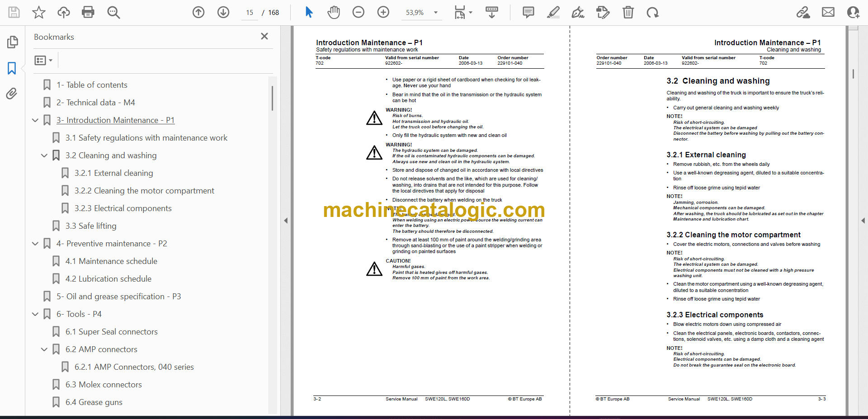
Task: Go to 6.2 AMP connectors bookmark
Action: coord(101,349)
